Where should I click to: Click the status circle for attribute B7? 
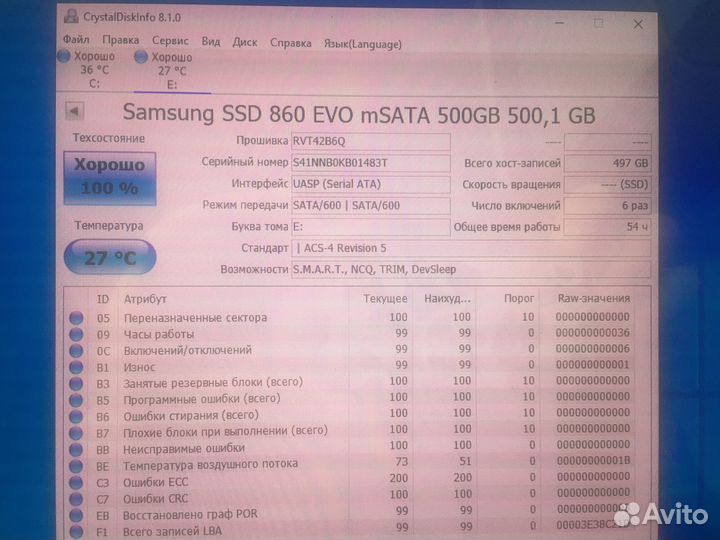(x=76, y=433)
